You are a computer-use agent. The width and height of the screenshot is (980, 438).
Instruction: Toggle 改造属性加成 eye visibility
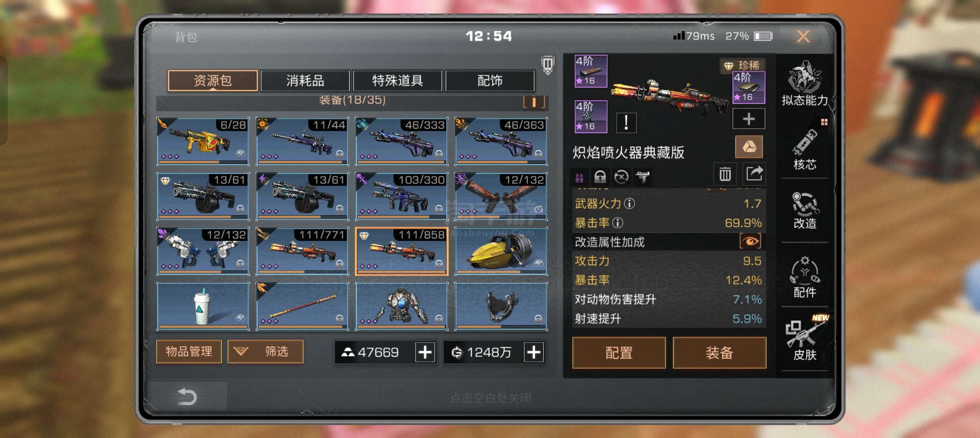pos(750,242)
